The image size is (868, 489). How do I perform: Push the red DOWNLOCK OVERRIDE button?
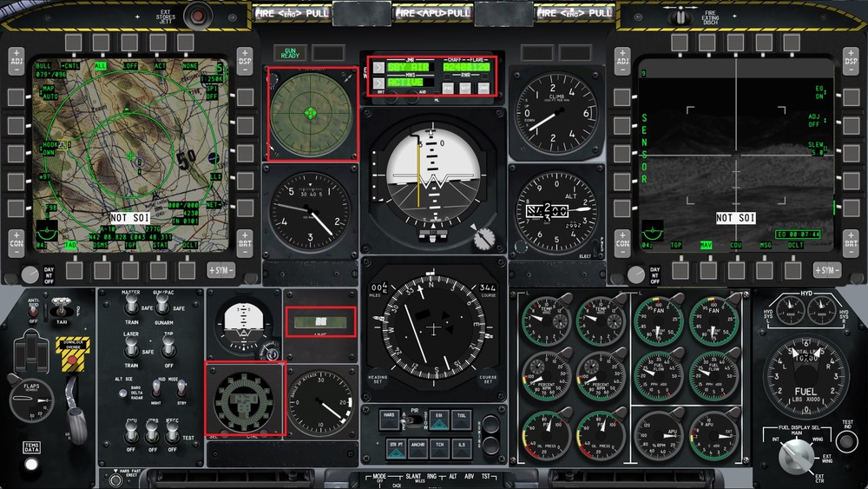[x=72, y=360]
